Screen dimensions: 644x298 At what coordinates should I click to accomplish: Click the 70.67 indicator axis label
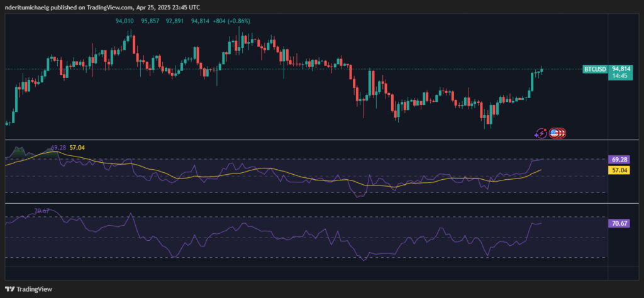tap(619, 223)
